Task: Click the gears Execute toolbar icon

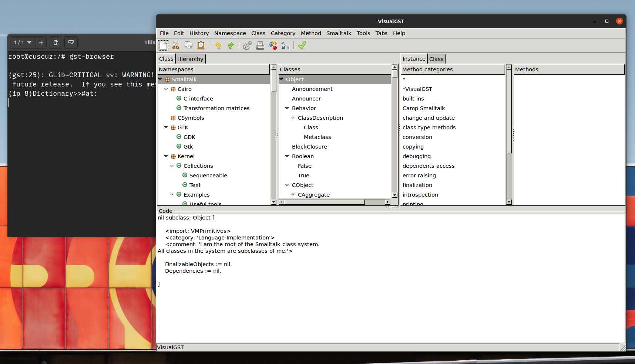Action: 247,45
